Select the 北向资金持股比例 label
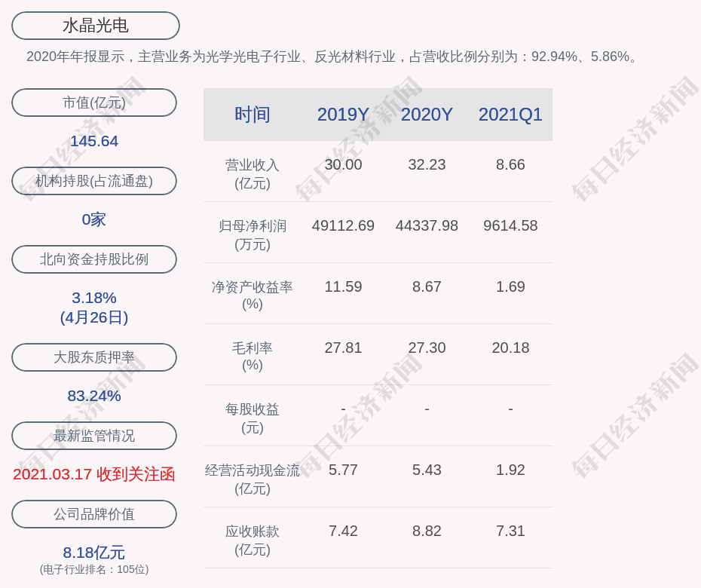 (x=94, y=259)
